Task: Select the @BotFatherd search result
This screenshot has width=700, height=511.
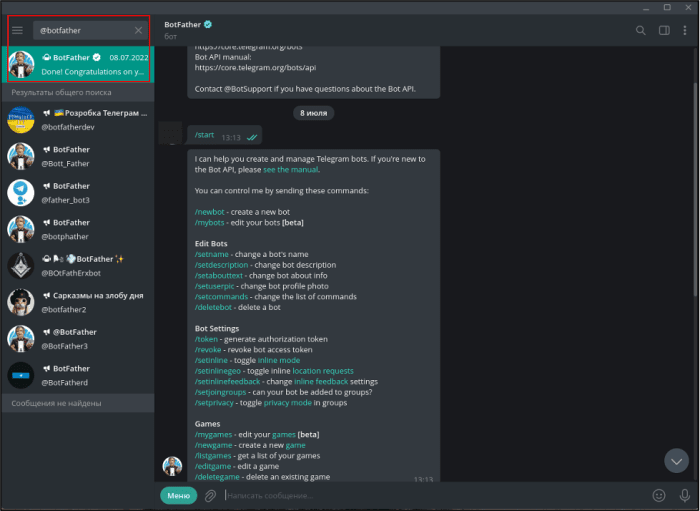Action: tap(78, 375)
